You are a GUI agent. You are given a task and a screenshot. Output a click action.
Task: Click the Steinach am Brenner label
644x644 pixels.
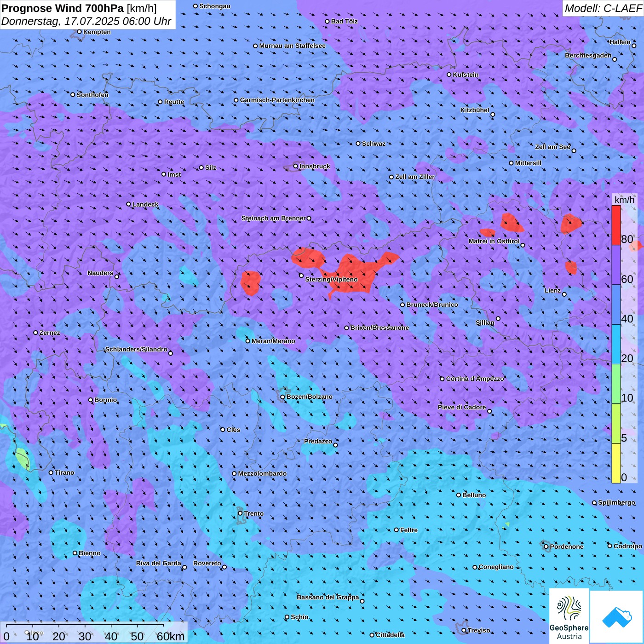point(274,218)
